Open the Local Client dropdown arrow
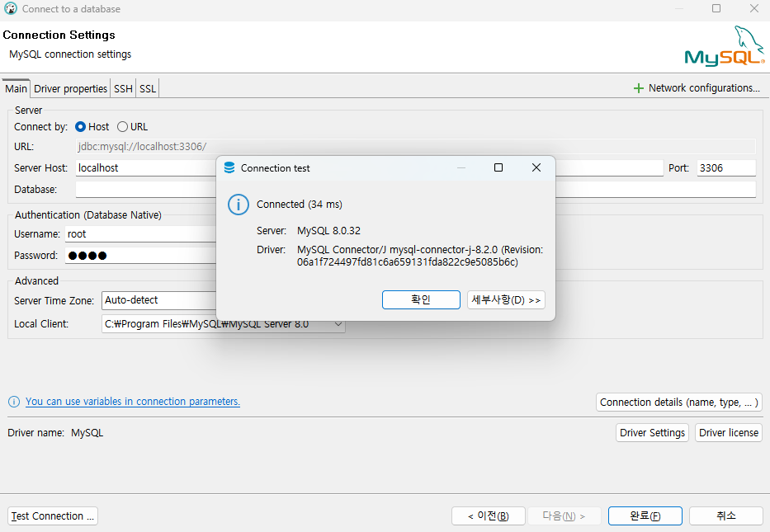 pyautogui.click(x=338, y=324)
